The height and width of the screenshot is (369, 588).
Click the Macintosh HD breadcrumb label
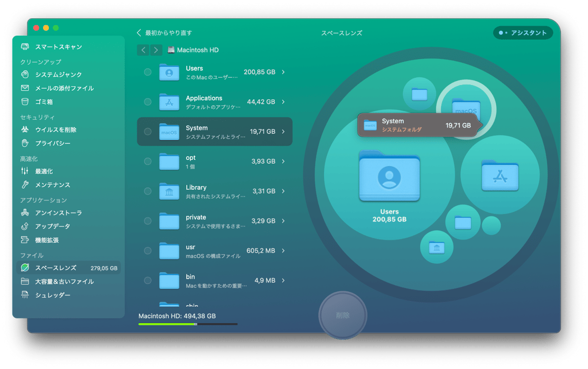pyautogui.click(x=198, y=50)
